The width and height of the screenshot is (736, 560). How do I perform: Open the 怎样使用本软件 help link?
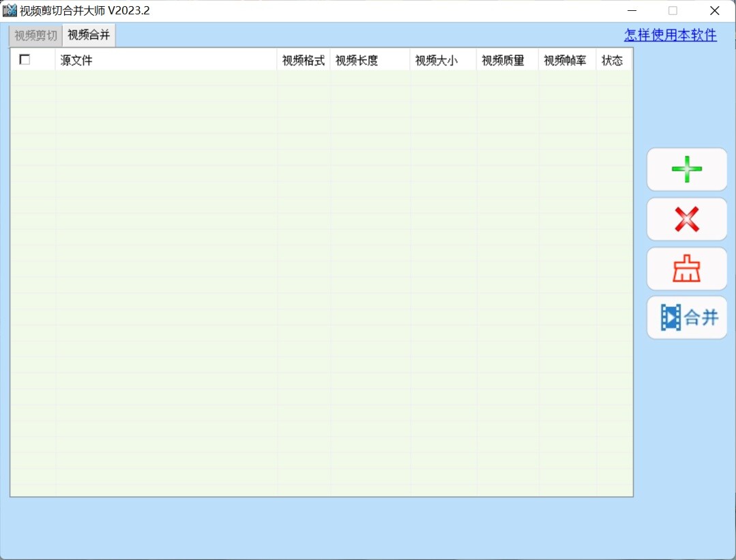(670, 35)
